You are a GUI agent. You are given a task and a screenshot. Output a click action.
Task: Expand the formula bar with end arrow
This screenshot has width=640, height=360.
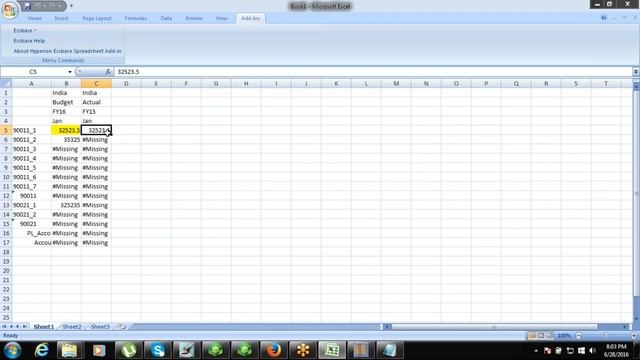[636, 72]
